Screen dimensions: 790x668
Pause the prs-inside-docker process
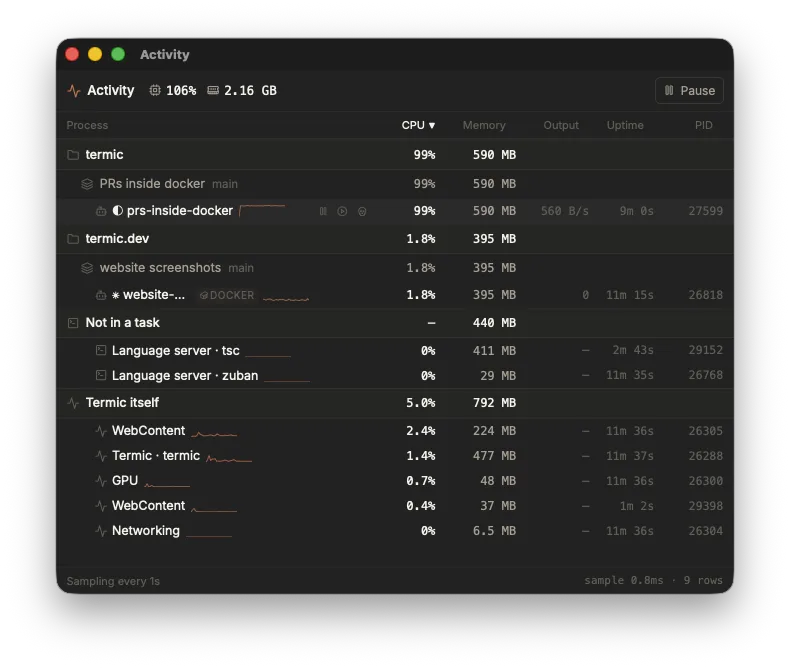[x=323, y=211]
